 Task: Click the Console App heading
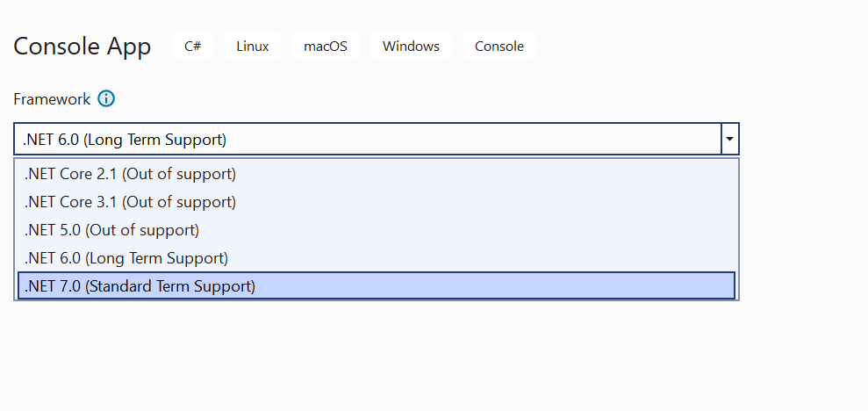82,46
